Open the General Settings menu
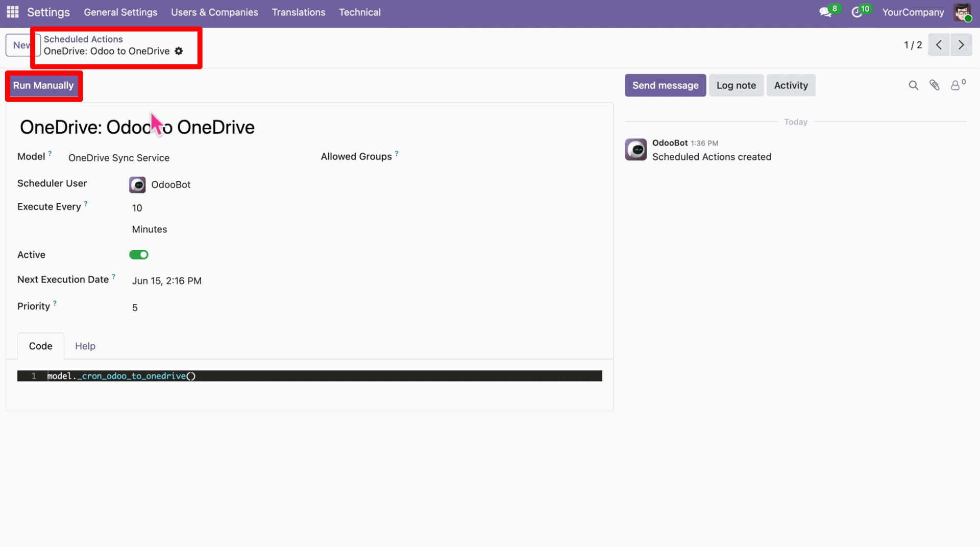Viewport: 980px width, 547px height. pos(120,12)
